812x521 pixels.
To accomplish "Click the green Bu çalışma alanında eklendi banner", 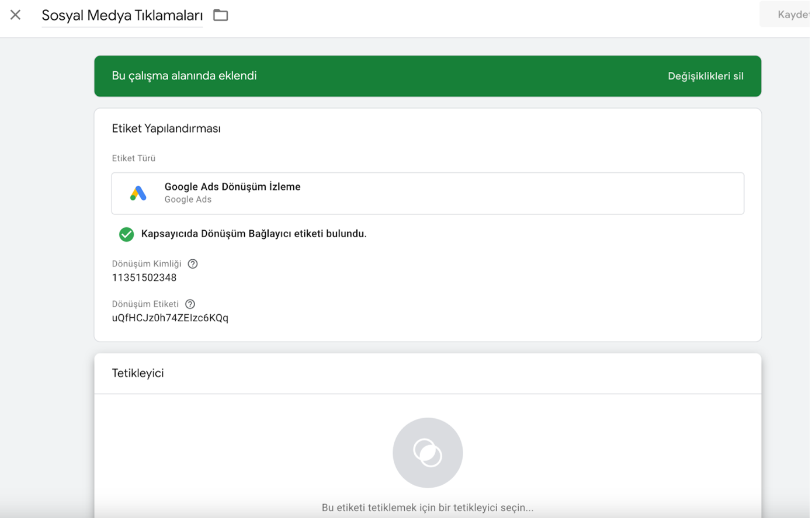I will tap(428, 75).
